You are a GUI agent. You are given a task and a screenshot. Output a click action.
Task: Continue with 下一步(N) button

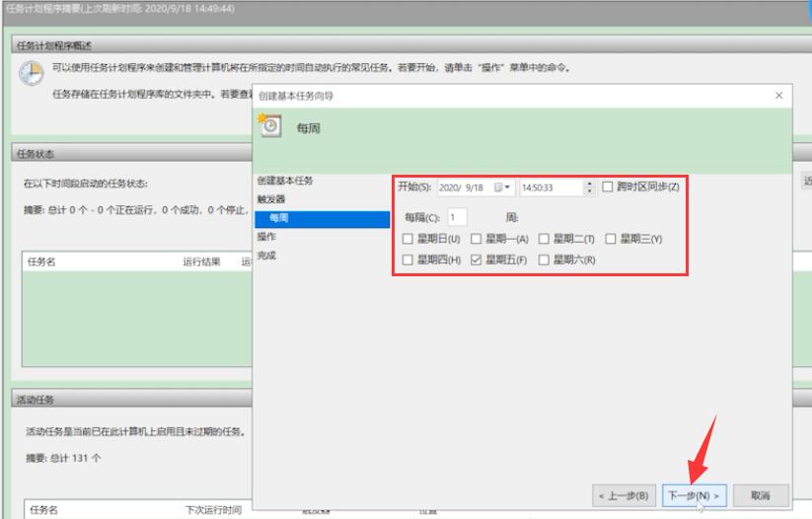point(695,495)
